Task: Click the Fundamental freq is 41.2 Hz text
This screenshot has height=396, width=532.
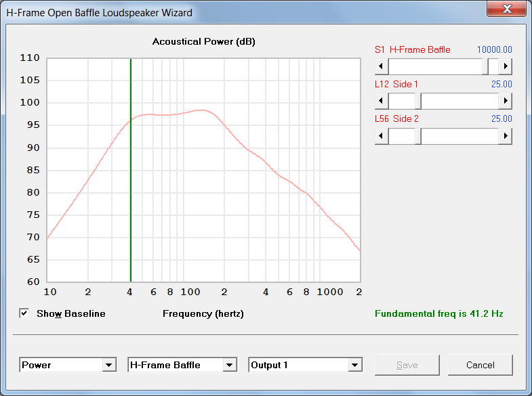Action: [x=438, y=313]
